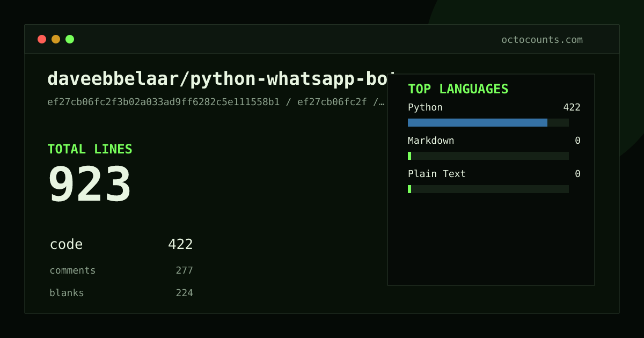Click the comments row label
Viewport: 644px width, 338px height.
click(72, 270)
